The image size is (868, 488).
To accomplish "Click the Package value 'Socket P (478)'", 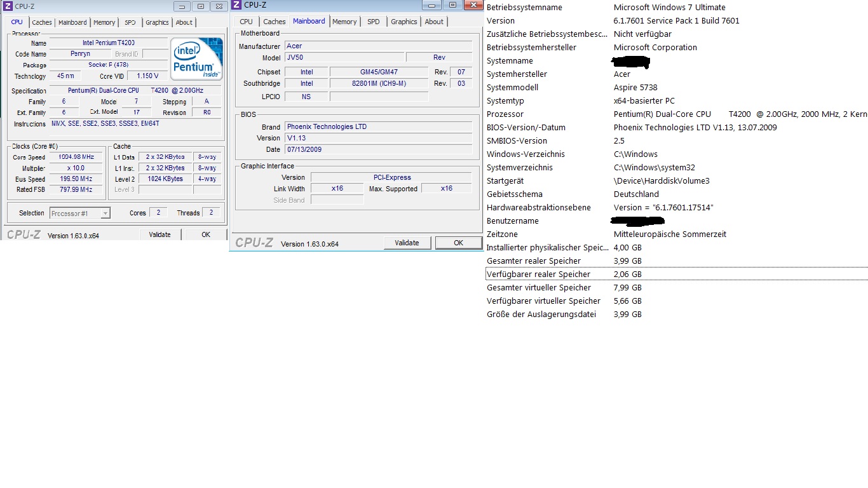I will pos(108,65).
